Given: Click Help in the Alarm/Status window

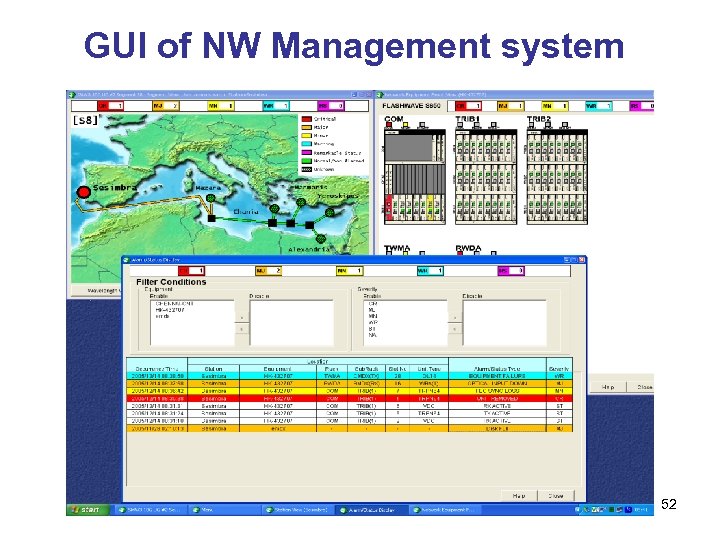Looking at the screenshot, I should [x=519, y=496].
